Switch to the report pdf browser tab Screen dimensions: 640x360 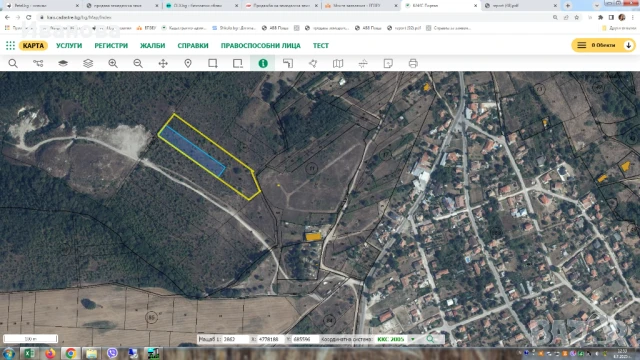(520, 6)
